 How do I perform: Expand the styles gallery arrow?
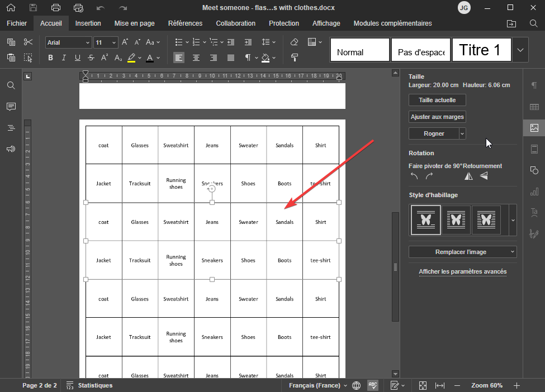(x=520, y=50)
